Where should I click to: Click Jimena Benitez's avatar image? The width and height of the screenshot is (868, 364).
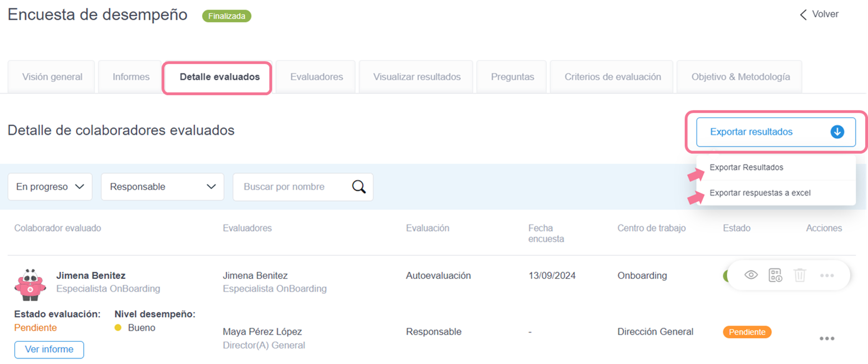[31, 285]
